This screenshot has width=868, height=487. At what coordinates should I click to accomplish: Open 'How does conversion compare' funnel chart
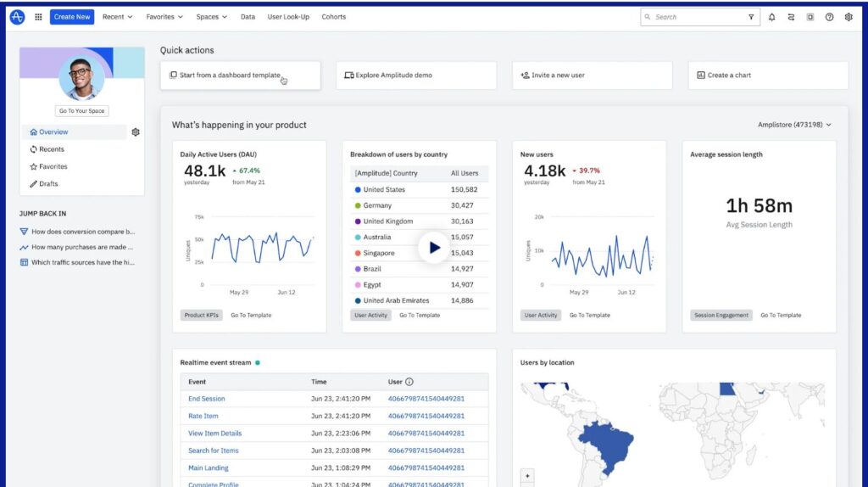pyautogui.click(x=77, y=232)
